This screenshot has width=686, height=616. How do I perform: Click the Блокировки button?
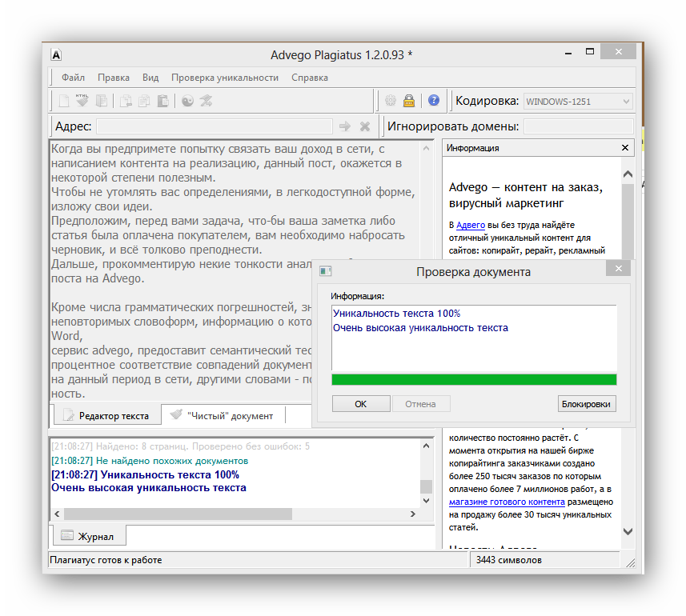(x=586, y=404)
